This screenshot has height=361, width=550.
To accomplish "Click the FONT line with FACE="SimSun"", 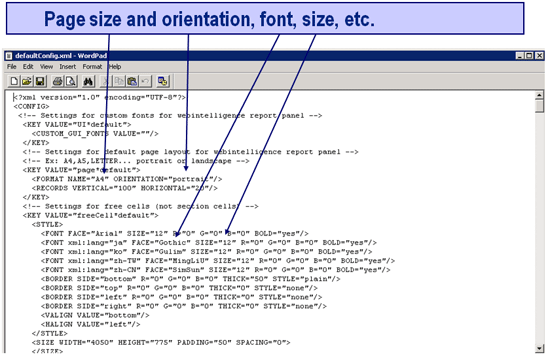I will (216, 270).
